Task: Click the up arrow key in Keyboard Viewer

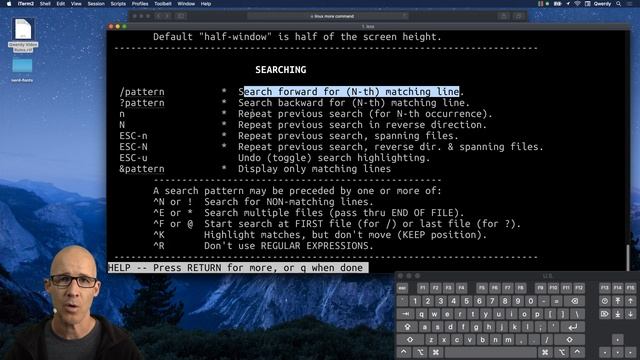Action: [618, 340]
